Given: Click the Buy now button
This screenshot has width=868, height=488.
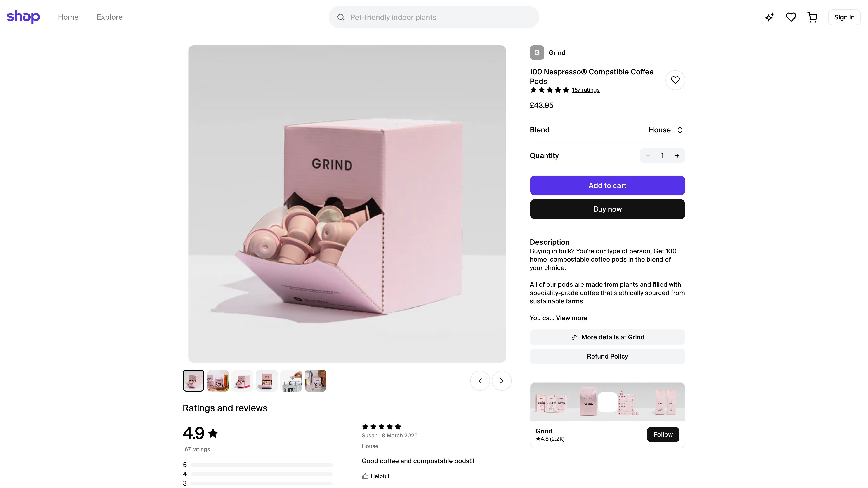Looking at the screenshot, I should click(607, 209).
